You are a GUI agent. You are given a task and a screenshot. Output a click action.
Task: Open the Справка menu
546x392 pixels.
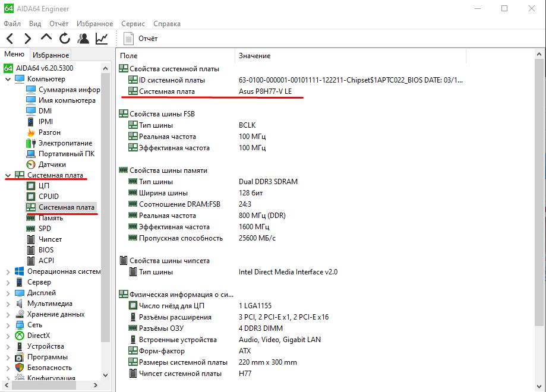click(x=167, y=24)
